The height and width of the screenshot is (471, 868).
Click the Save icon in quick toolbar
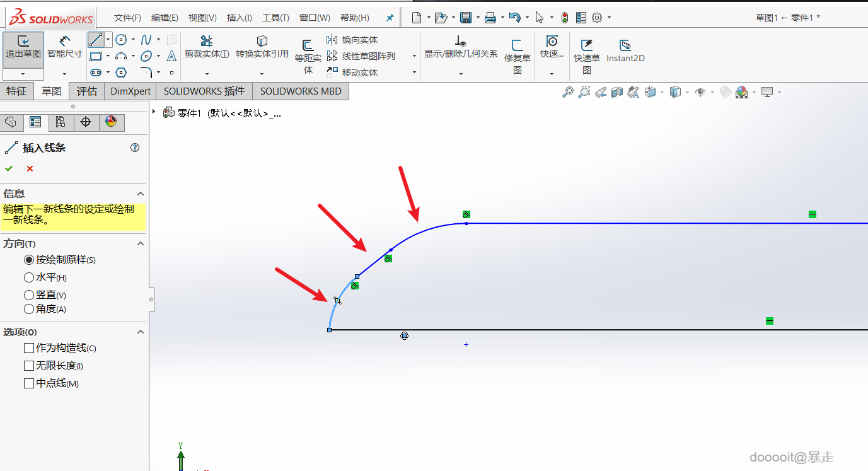click(466, 18)
